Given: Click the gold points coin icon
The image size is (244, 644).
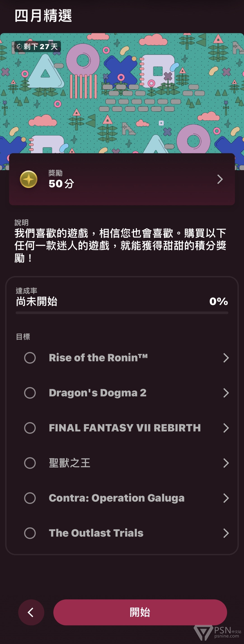Looking at the screenshot, I should 28,179.
